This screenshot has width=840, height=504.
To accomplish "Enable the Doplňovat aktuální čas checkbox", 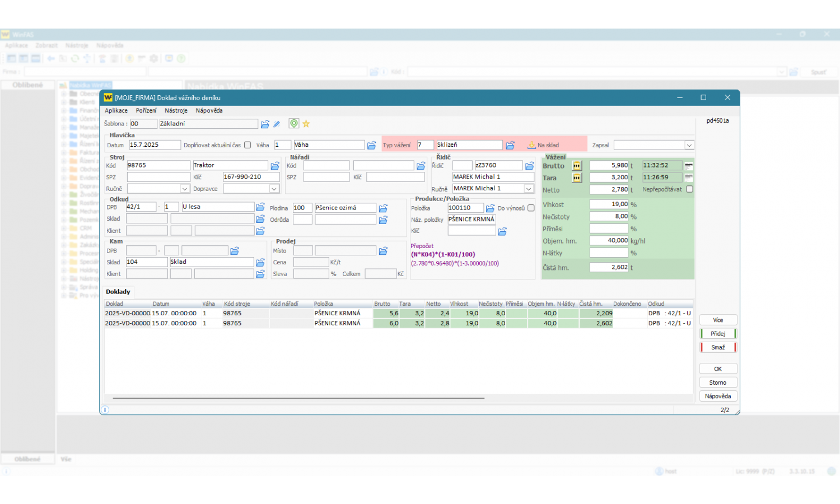I will 248,145.
